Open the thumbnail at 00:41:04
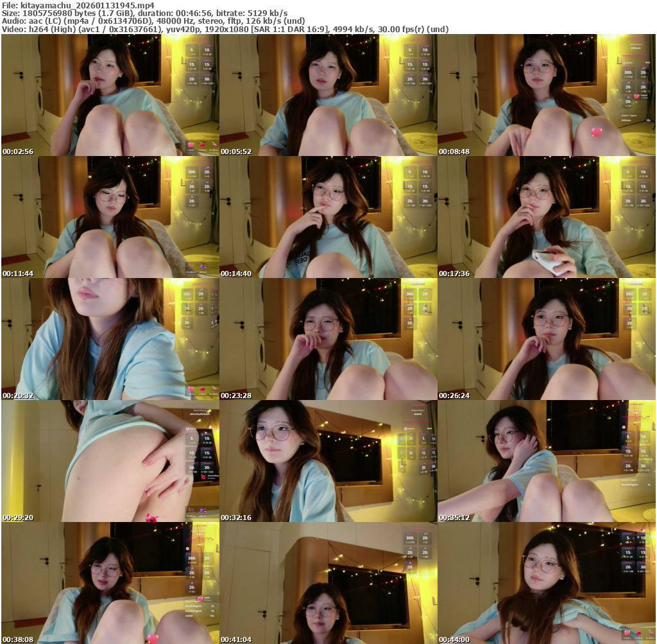 point(328,583)
